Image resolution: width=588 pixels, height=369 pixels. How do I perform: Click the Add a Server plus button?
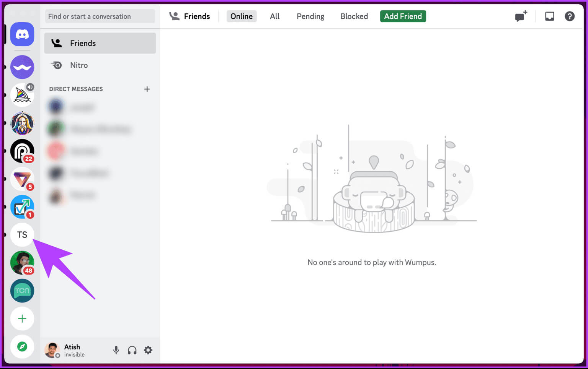(22, 319)
